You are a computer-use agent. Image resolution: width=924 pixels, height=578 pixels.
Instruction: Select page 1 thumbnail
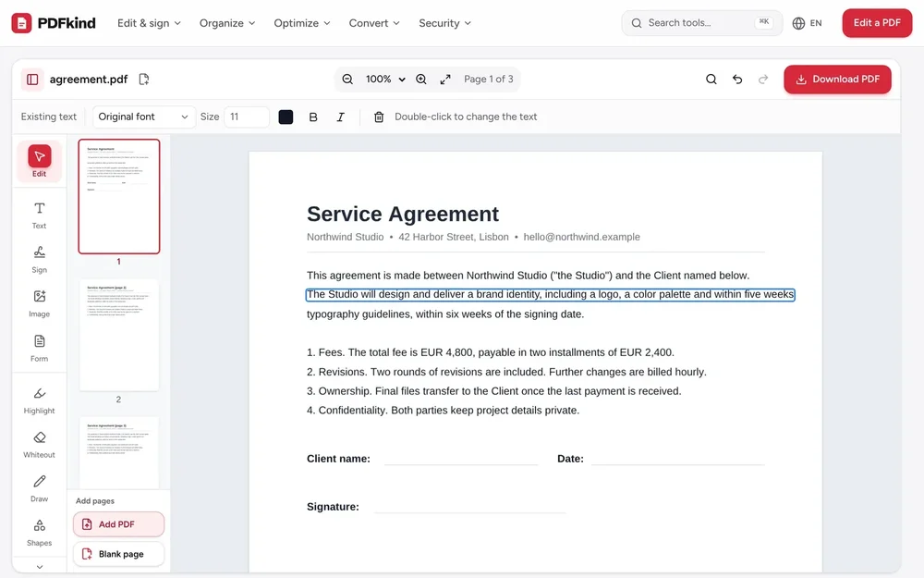(x=119, y=196)
